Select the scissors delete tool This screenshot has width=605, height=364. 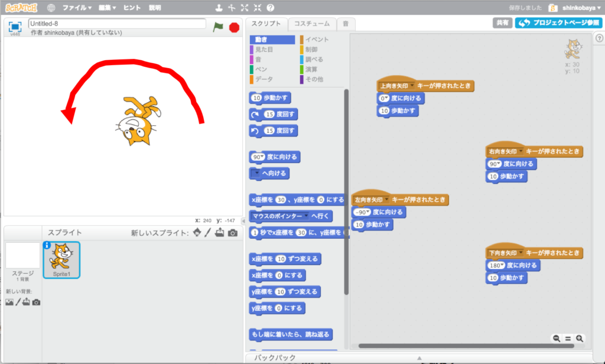click(232, 8)
